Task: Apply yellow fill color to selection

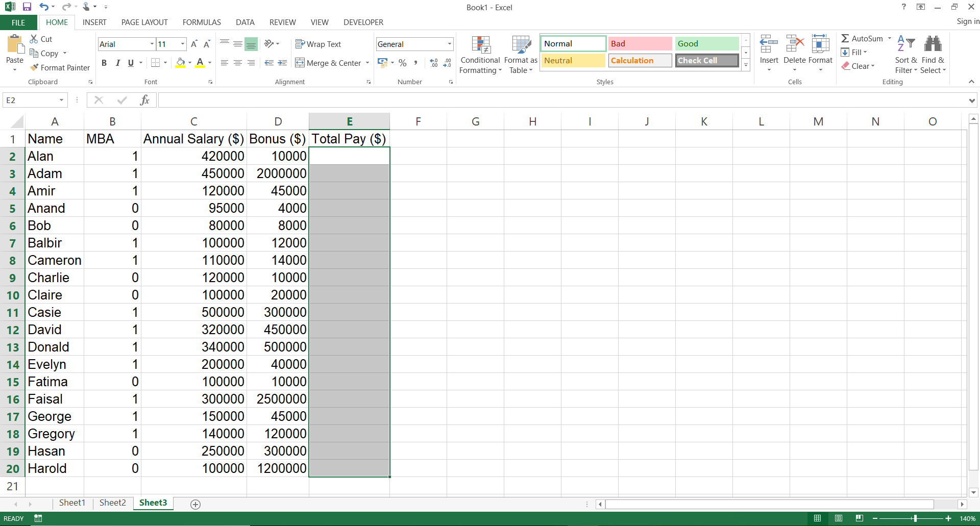Action: click(x=180, y=63)
